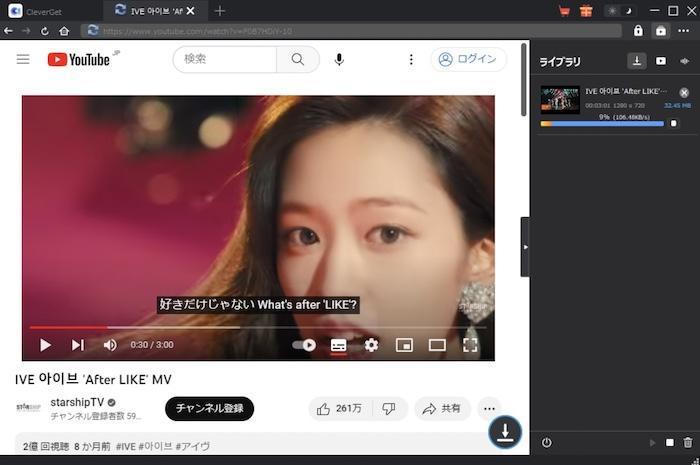Image resolution: width=700 pixels, height=465 pixels.
Task: Toggle subtitles with captions button
Action: tap(338, 345)
